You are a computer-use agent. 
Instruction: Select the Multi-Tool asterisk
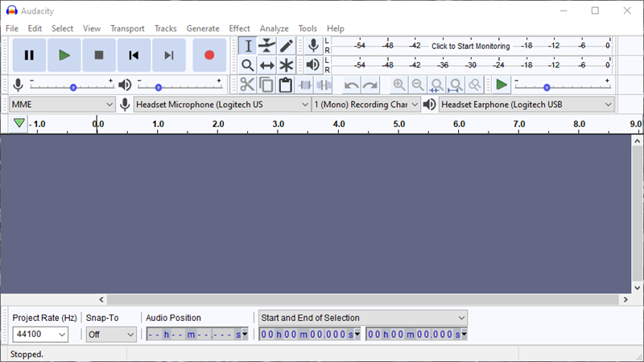287,65
